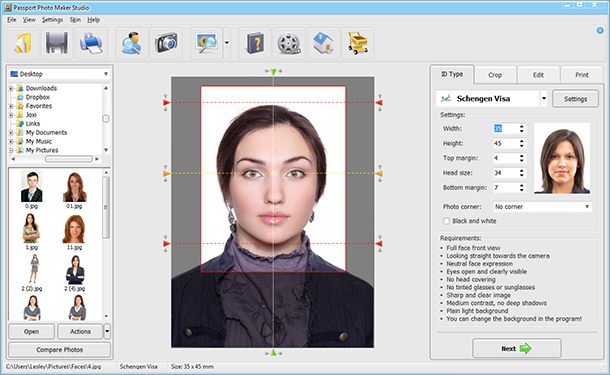Image resolution: width=610 pixels, height=375 pixels.
Task: Switch to the Crop tab
Action: 495,75
